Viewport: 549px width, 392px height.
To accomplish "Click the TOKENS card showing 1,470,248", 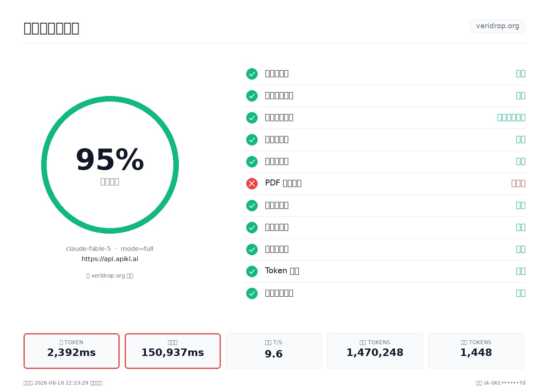I will click(375, 351).
